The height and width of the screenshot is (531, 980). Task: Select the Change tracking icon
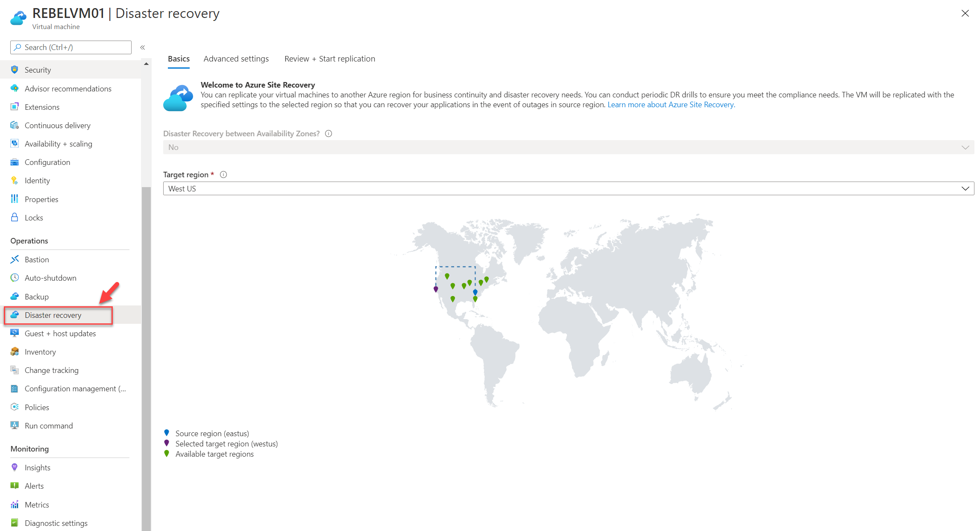tap(15, 370)
